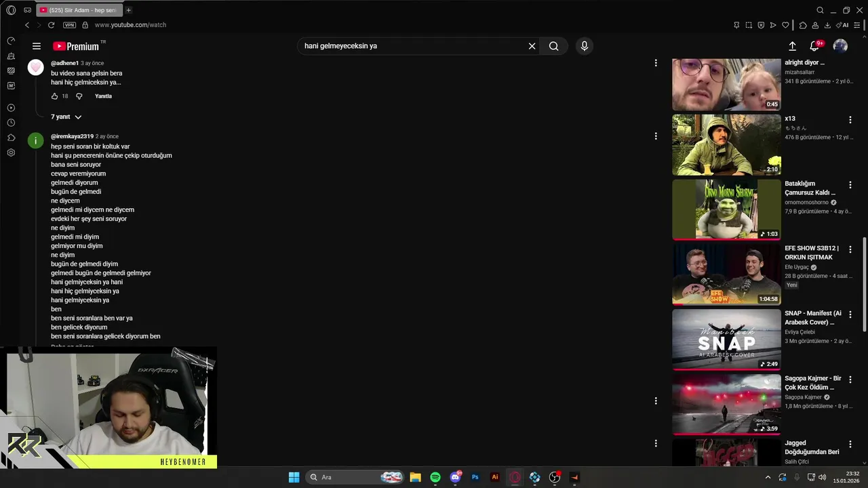Screen dimensions: 868x488
Task: Open the player sidebar icon
Action: coord(11,108)
